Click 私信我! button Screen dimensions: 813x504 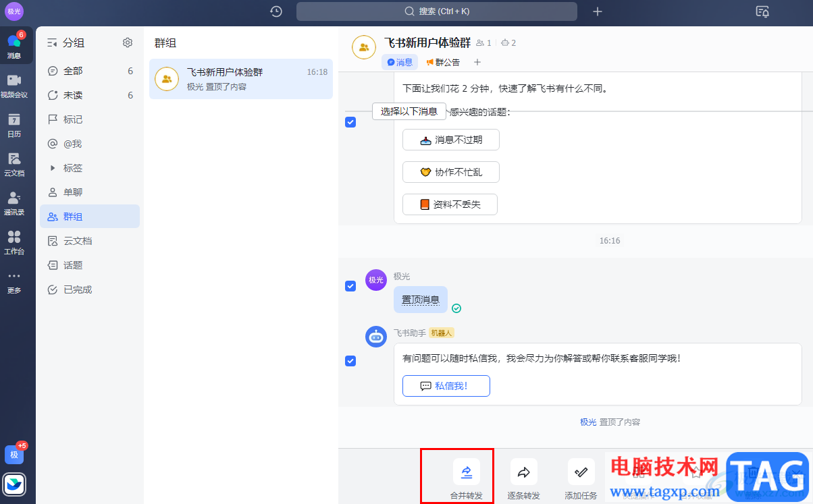pyautogui.click(x=446, y=386)
